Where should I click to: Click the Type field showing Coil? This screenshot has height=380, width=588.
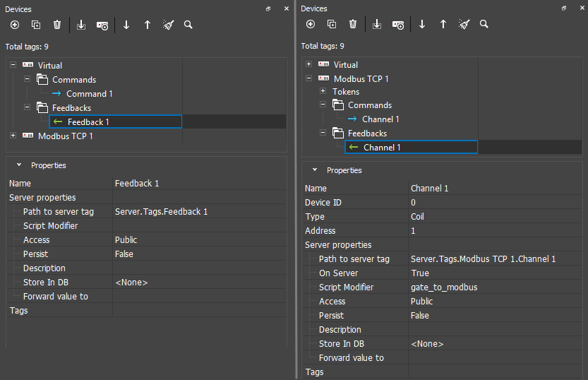(x=418, y=217)
